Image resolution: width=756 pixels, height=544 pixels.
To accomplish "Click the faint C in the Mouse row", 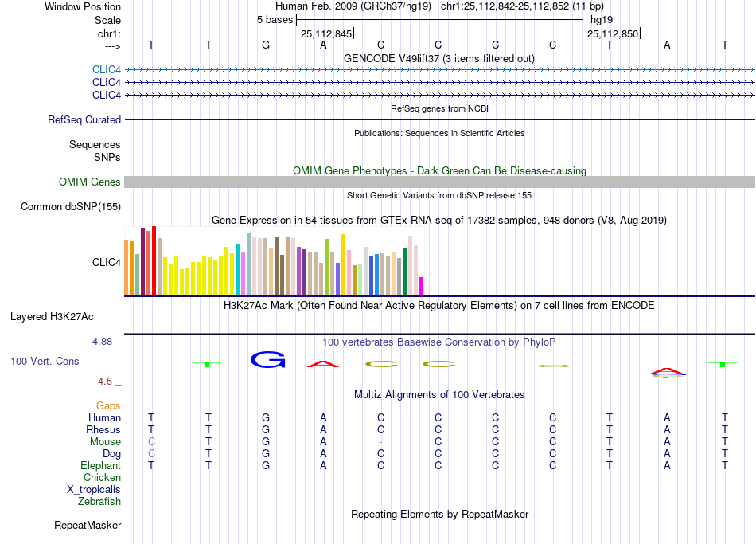I will point(151,442).
